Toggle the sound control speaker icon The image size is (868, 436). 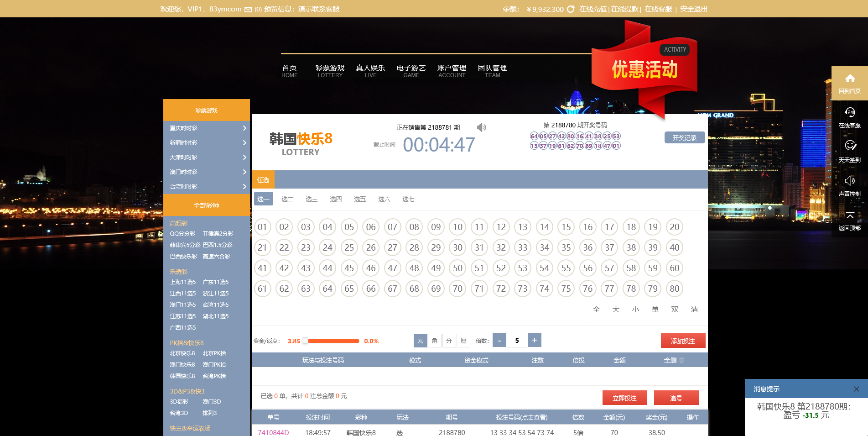[x=849, y=181]
